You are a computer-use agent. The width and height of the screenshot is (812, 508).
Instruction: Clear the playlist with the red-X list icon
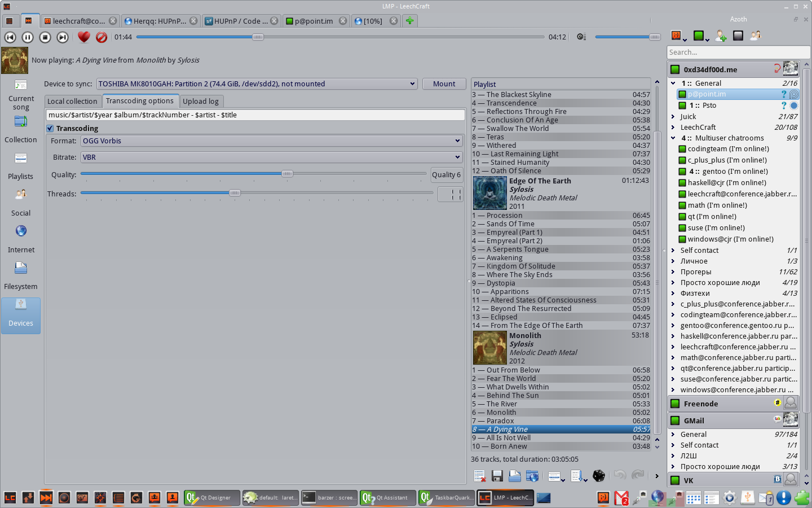[480, 476]
